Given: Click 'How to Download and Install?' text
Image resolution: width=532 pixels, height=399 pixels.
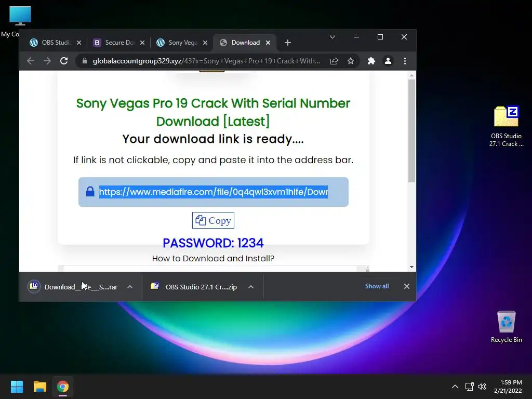Looking at the screenshot, I should (x=213, y=259).
